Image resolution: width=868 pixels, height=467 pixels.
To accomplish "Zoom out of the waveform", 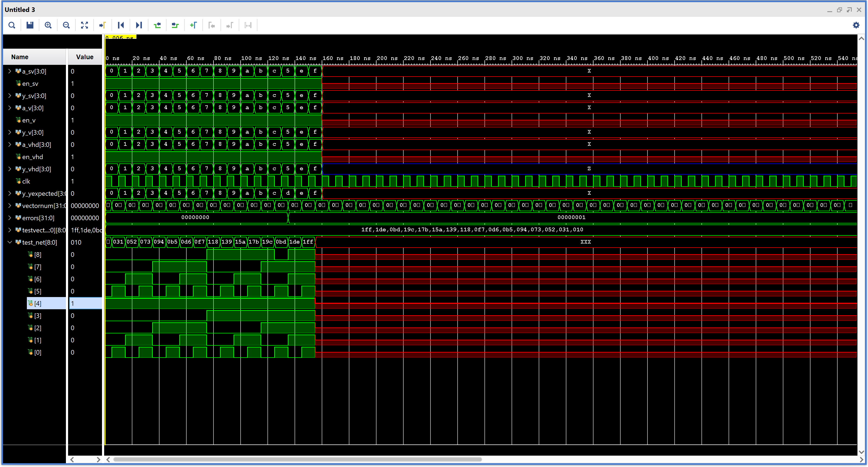I will tap(66, 25).
